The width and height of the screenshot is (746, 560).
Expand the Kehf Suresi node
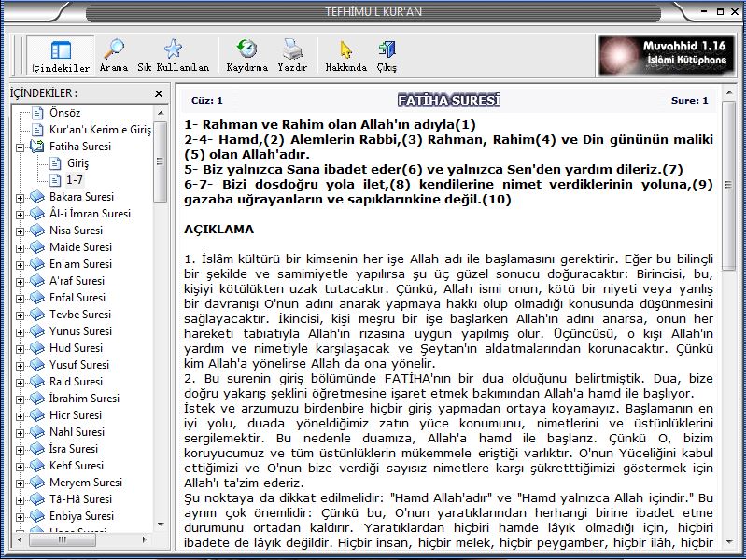[x=20, y=467]
